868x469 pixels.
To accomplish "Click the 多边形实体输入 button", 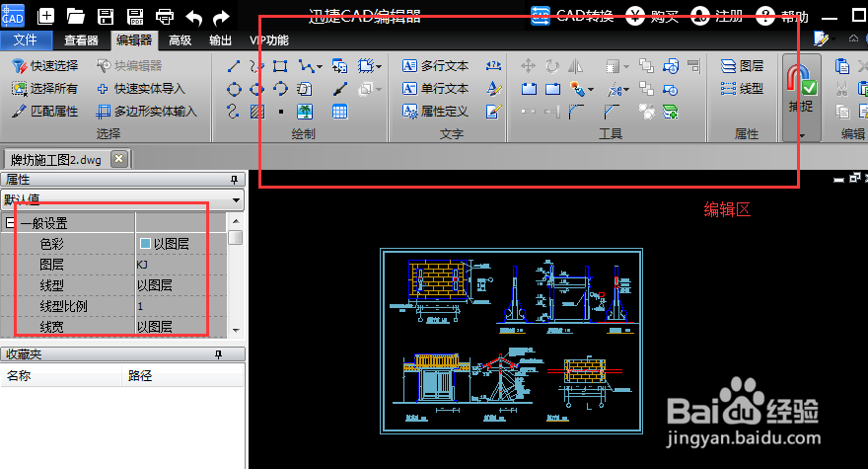I will [147, 112].
